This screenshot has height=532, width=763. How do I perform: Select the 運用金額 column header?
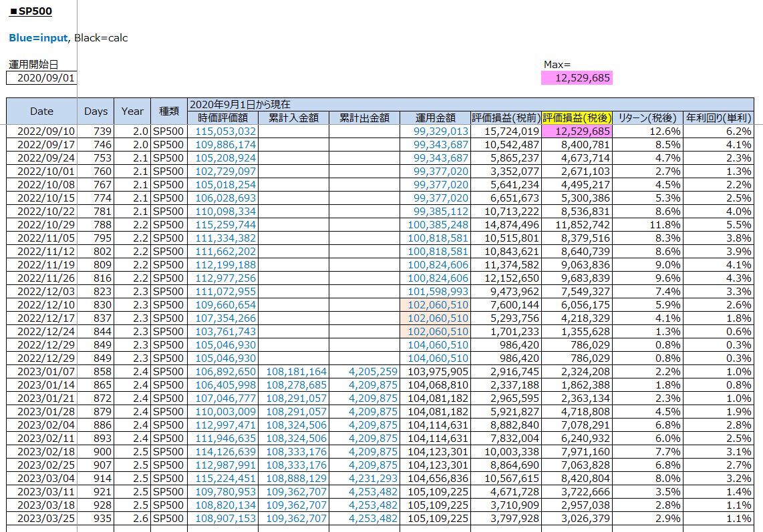pyautogui.click(x=435, y=118)
